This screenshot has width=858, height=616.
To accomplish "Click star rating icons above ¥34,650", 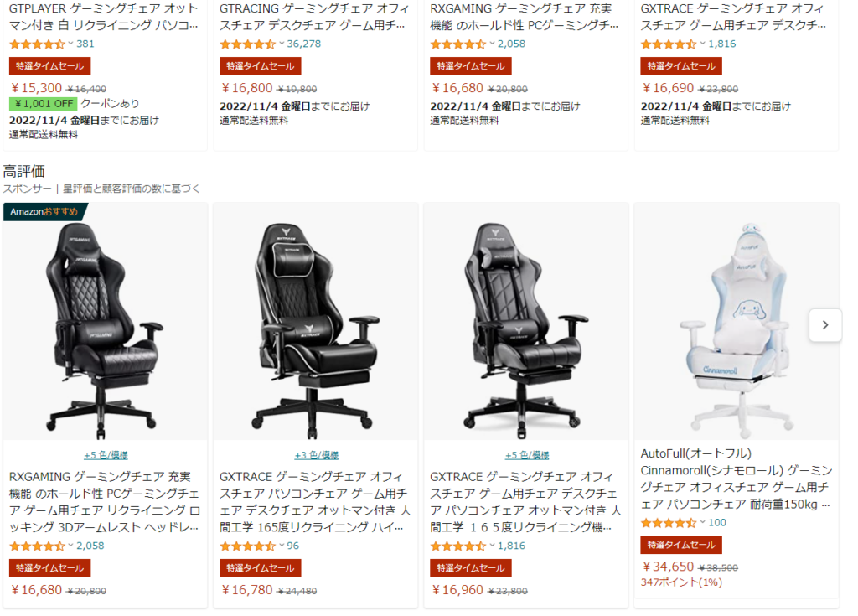I will (x=668, y=523).
